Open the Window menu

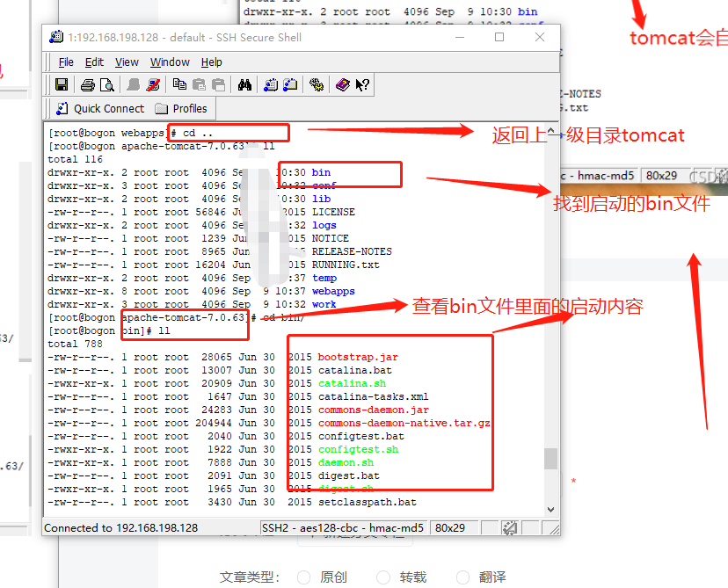pyautogui.click(x=170, y=62)
